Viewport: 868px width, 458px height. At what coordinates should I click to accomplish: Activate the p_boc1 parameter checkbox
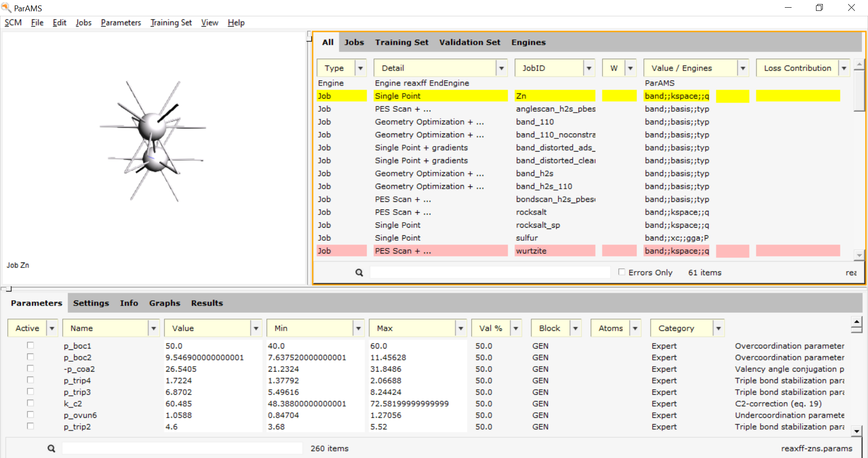(30, 345)
